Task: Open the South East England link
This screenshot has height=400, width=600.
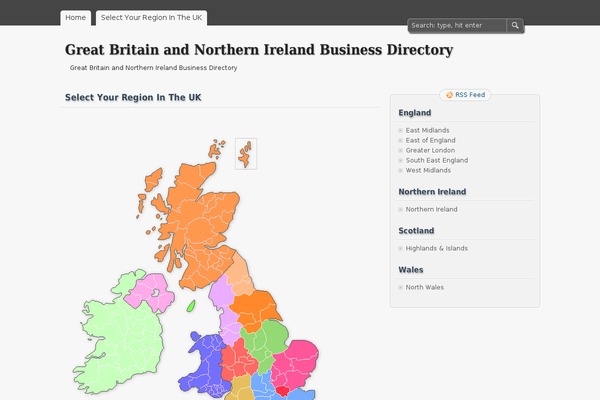Action: [x=437, y=160]
